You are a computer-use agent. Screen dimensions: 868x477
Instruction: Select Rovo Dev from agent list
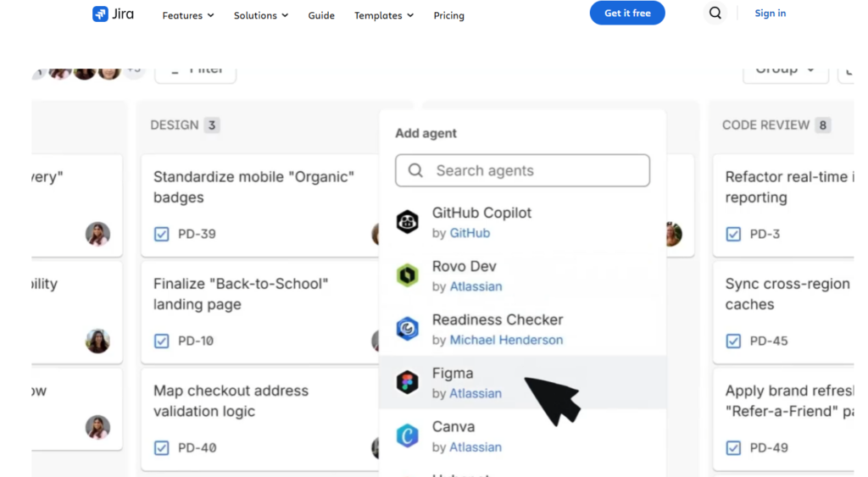(x=522, y=275)
